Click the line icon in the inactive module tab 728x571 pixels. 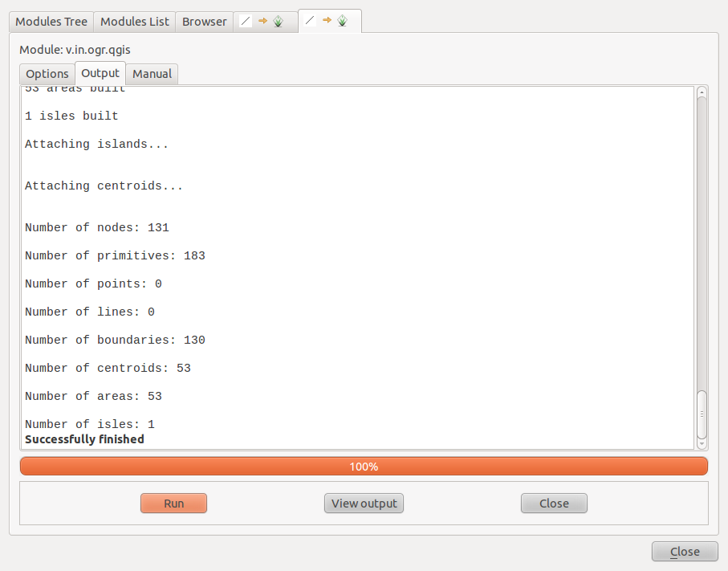click(x=246, y=22)
